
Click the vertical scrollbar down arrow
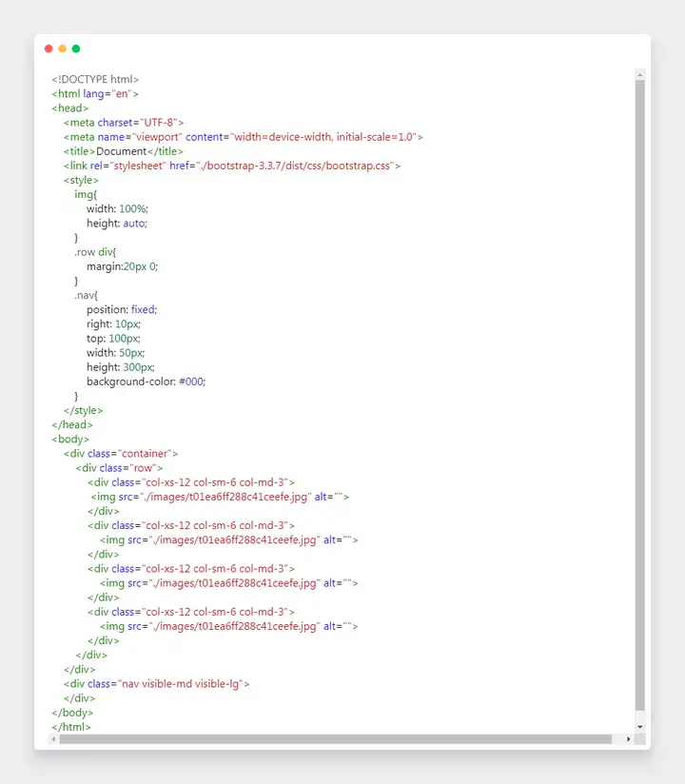point(640,727)
